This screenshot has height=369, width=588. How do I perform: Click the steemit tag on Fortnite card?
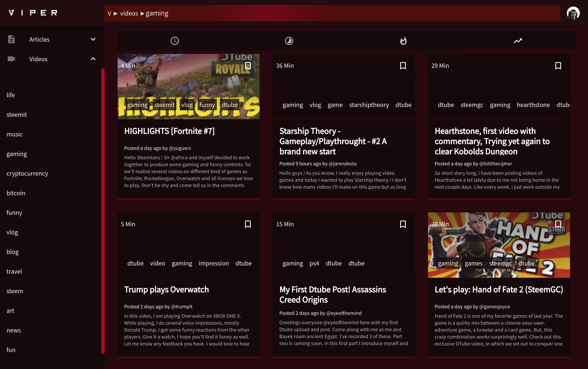tap(164, 105)
